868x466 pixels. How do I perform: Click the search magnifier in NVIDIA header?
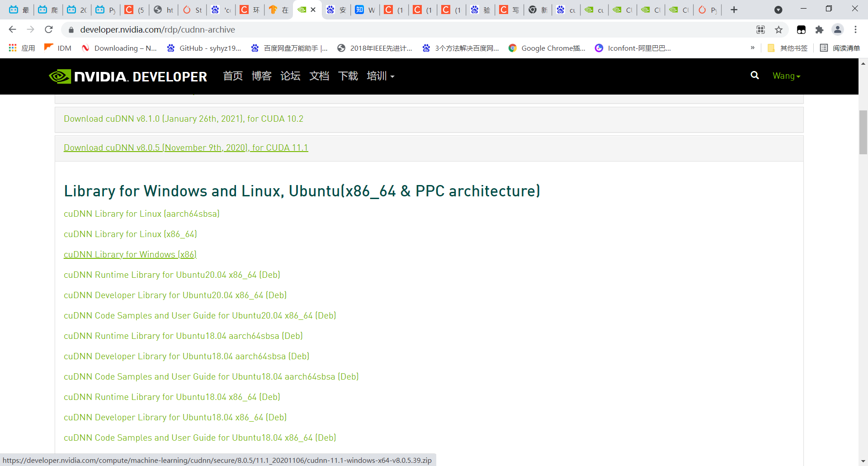(755, 76)
